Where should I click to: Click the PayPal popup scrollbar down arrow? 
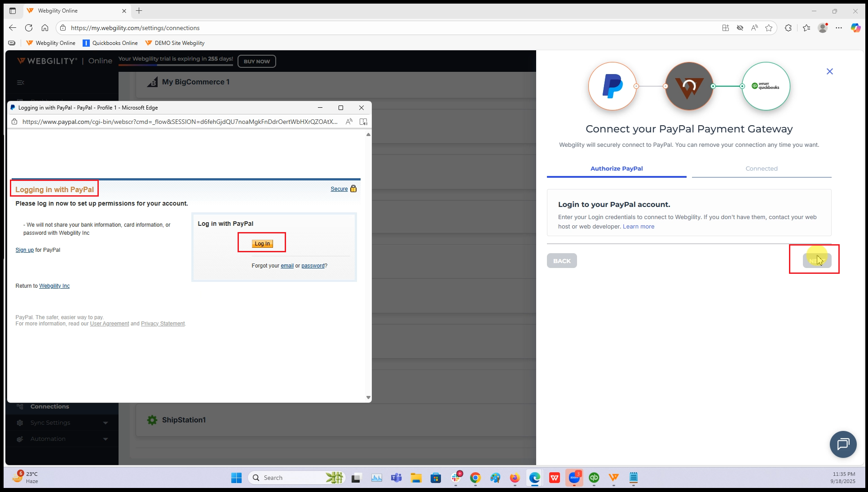coord(368,397)
